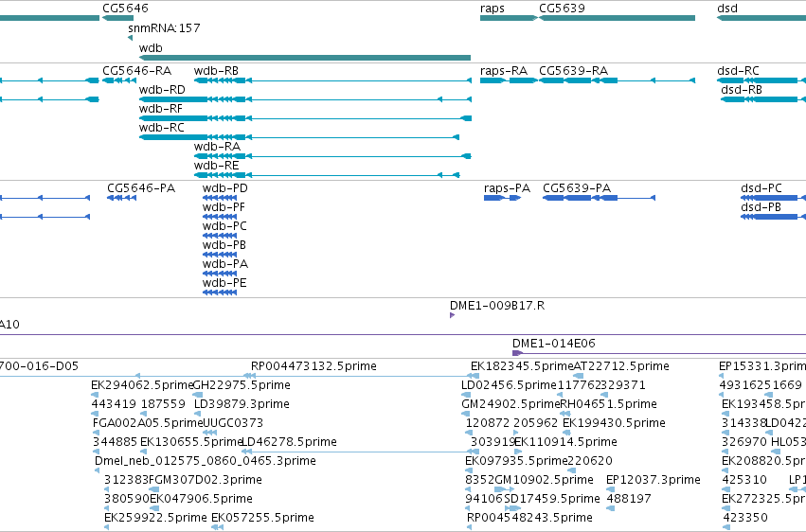This screenshot has height=532, width=806.
Task: Select the 488197 EST label
Action: point(629,500)
